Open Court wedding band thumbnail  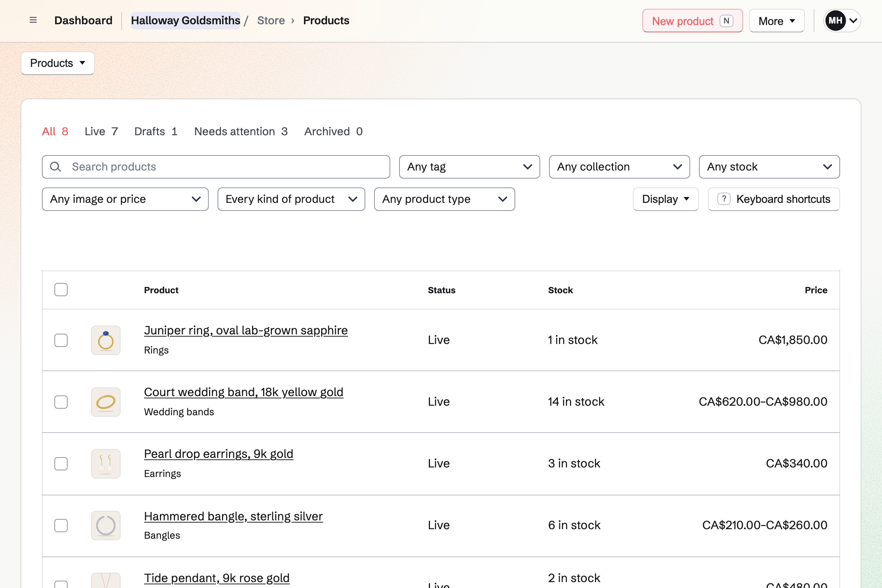[106, 402]
